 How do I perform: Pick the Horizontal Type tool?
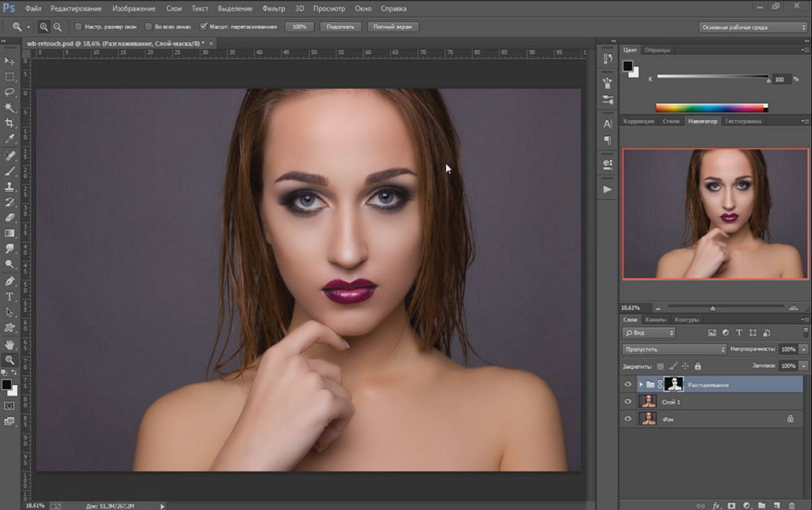pos(10,296)
